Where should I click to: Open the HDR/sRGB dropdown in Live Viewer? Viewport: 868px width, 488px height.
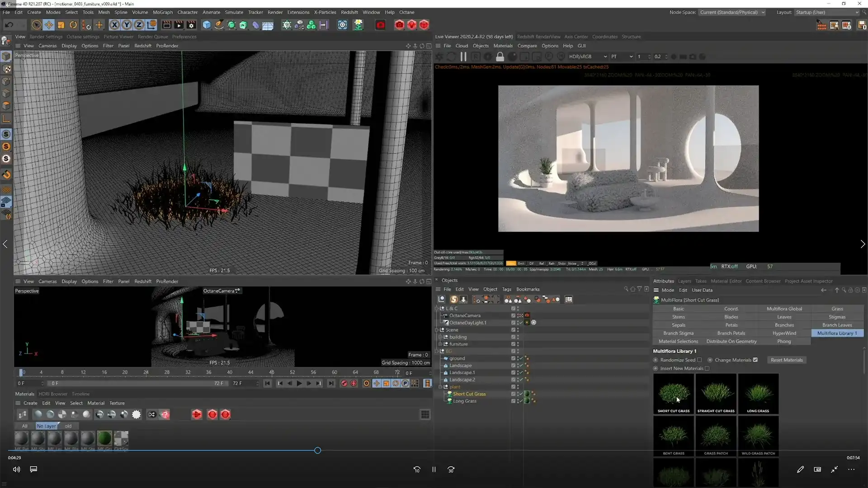tap(587, 56)
